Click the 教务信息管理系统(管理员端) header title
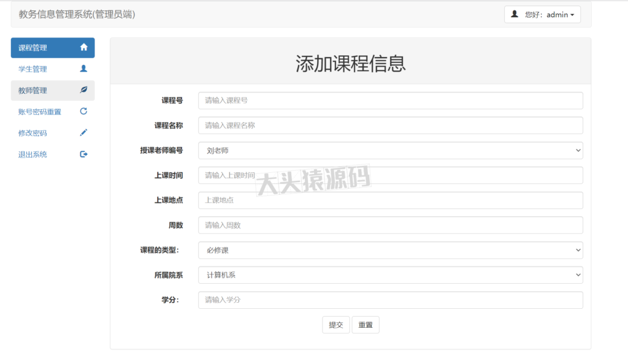The image size is (628, 364). (77, 14)
